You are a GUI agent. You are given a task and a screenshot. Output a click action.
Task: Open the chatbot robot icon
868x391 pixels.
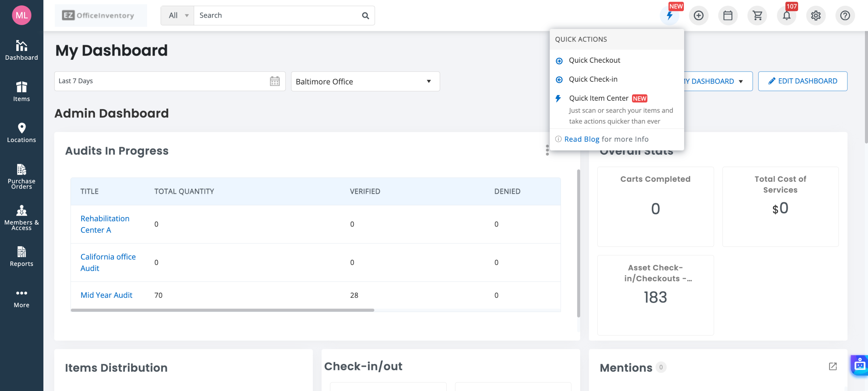[860, 365]
